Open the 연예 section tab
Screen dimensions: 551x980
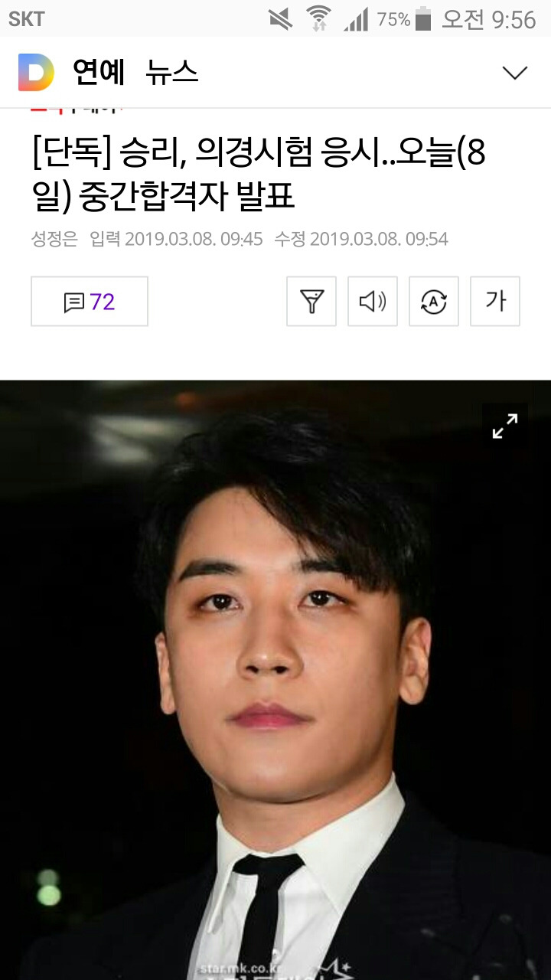[98, 73]
